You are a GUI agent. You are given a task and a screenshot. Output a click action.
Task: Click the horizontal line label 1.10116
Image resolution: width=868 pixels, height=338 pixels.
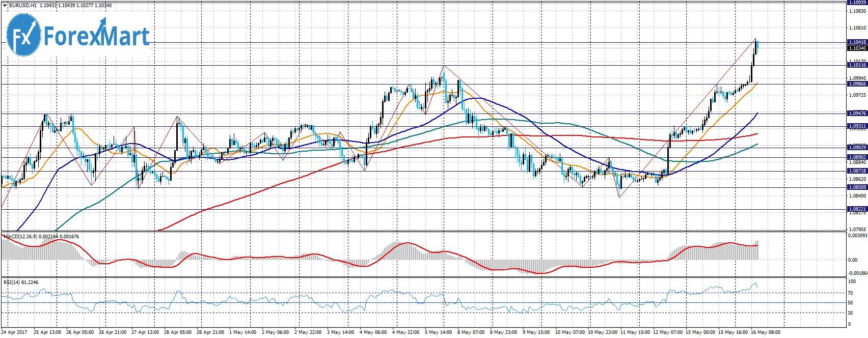[857, 65]
